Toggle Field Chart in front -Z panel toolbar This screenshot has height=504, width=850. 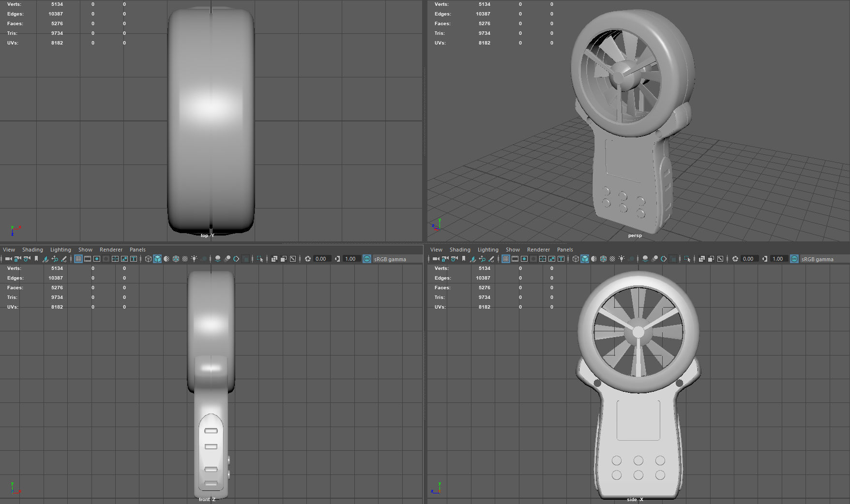pyautogui.click(x=115, y=259)
